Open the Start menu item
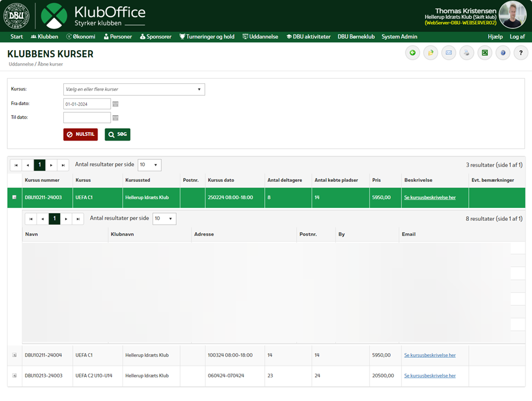Viewport: 532px width, 401px height. coord(17,37)
